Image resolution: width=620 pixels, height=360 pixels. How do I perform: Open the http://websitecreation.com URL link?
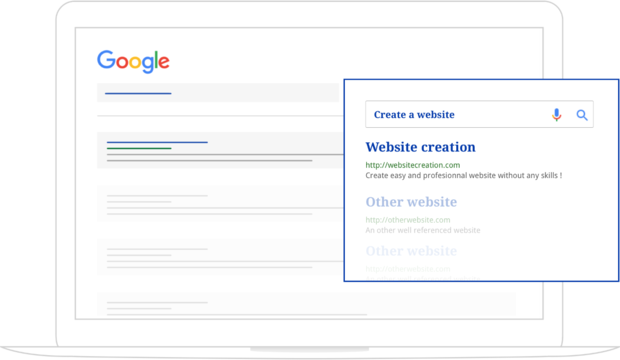[x=412, y=165]
